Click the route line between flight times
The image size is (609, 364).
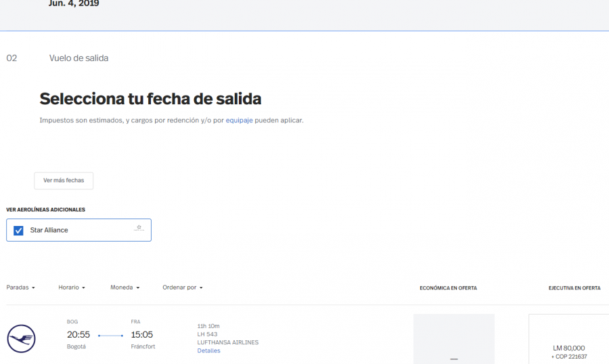pos(110,336)
